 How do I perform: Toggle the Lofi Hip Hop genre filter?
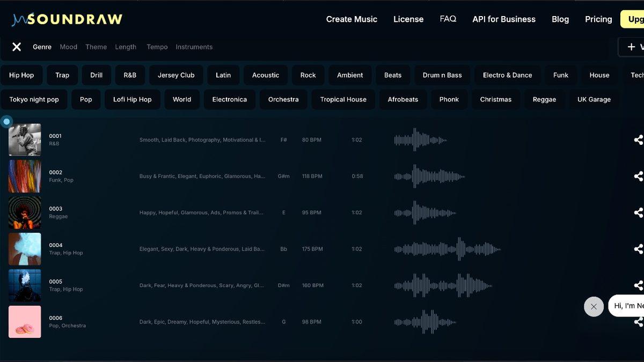pos(132,100)
